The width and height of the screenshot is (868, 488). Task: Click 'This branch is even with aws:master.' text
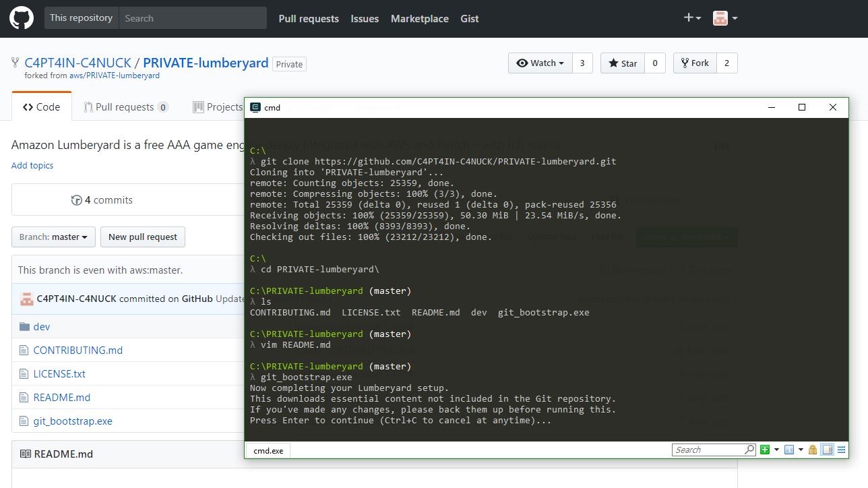(100, 270)
